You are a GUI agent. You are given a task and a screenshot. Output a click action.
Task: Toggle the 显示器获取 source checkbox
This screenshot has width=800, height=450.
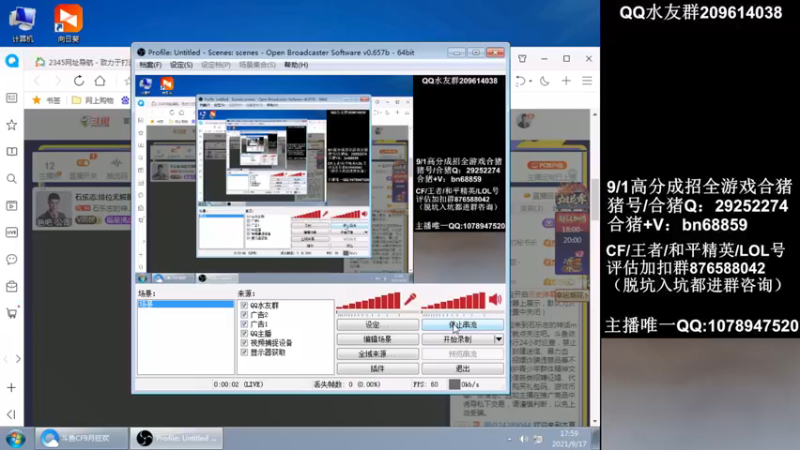[x=244, y=353]
